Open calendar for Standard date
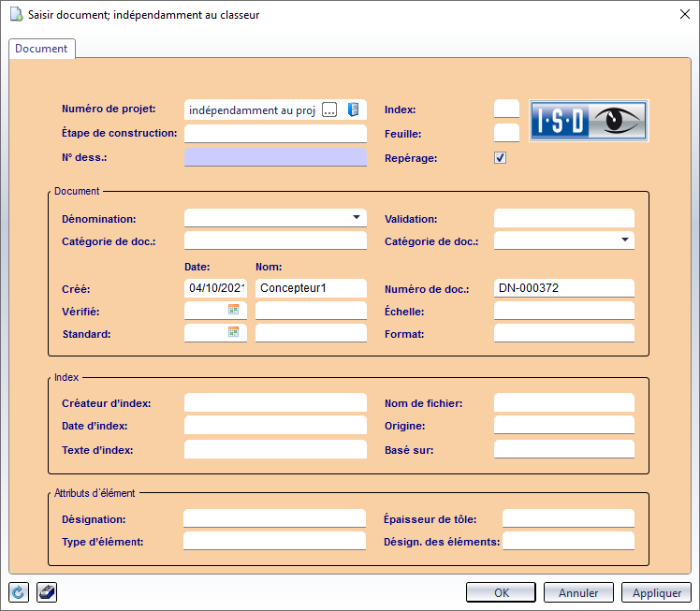700x611 pixels. click(x=234, y=332)
